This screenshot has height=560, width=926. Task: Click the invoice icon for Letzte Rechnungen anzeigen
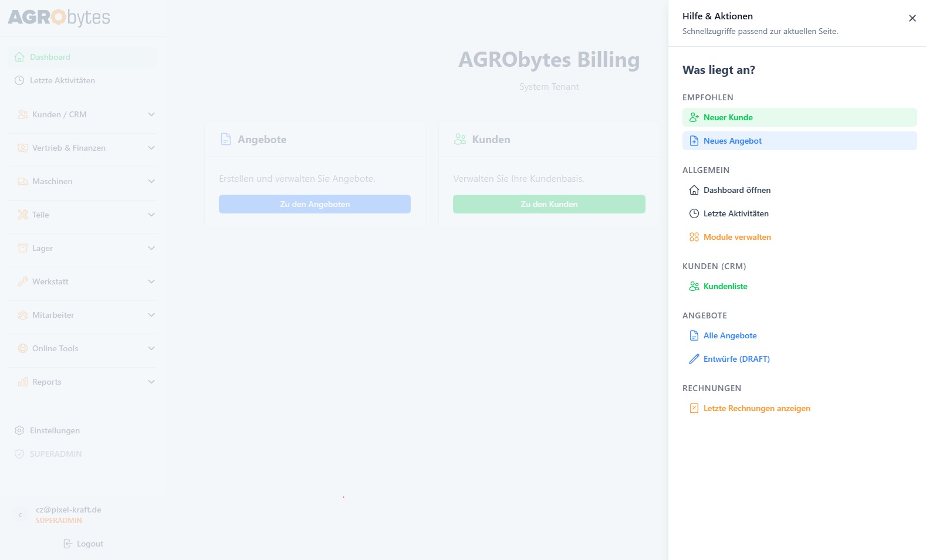click(x=694, y=408)
